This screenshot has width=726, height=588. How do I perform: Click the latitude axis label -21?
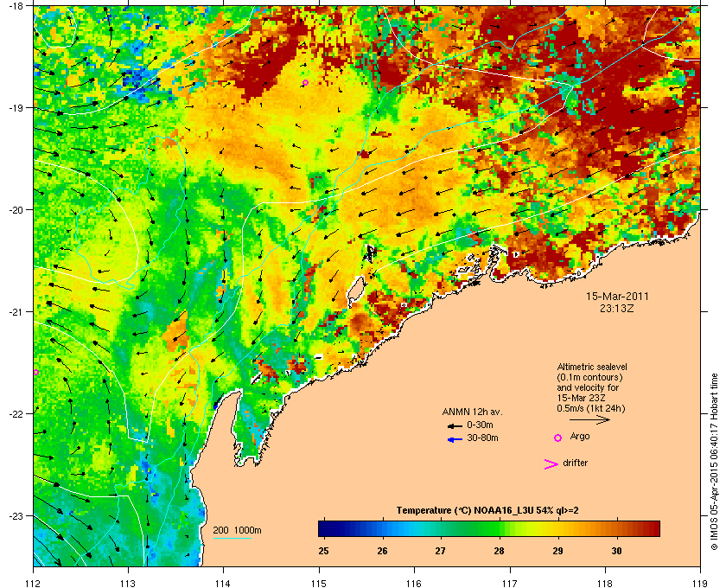tap(16, 311)
